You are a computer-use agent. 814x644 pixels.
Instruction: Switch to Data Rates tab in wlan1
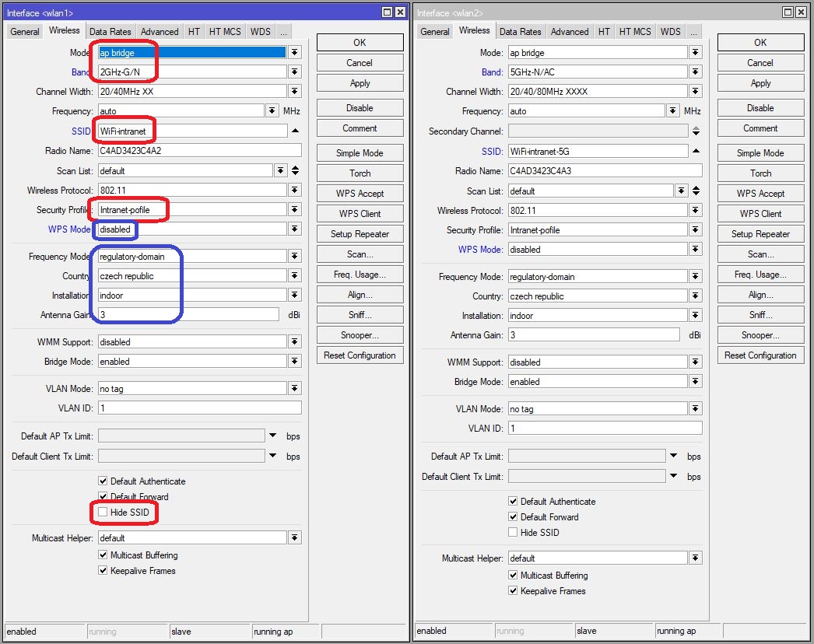coord(110,32)
